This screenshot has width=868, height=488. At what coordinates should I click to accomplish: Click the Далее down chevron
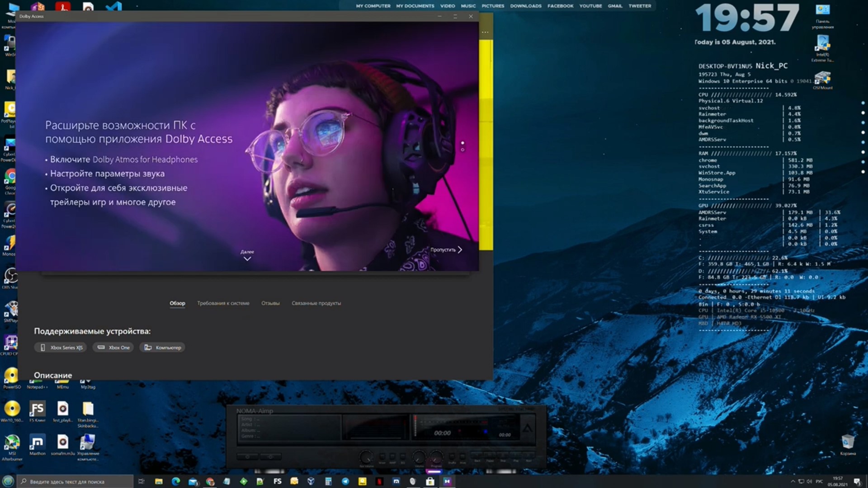247,259
